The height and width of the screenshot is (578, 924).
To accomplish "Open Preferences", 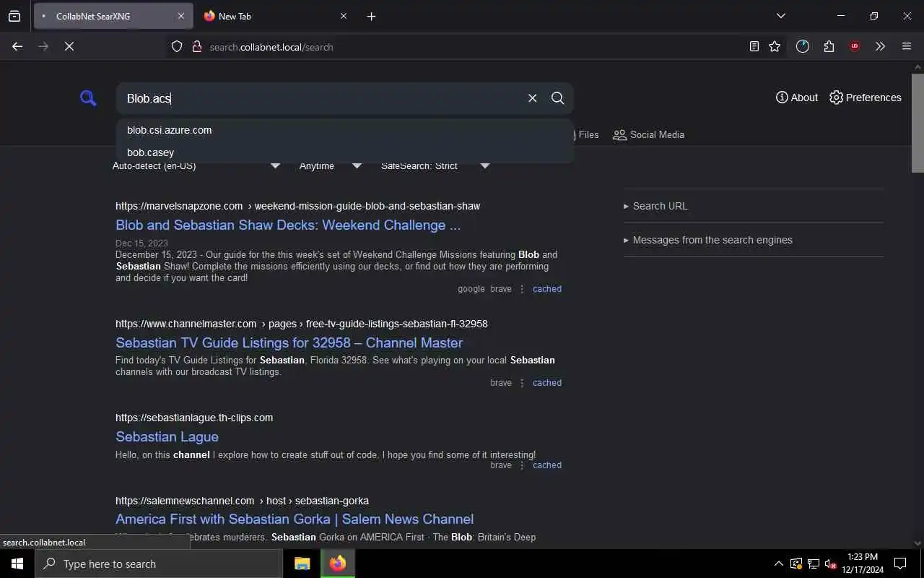I will pos(866,98).
